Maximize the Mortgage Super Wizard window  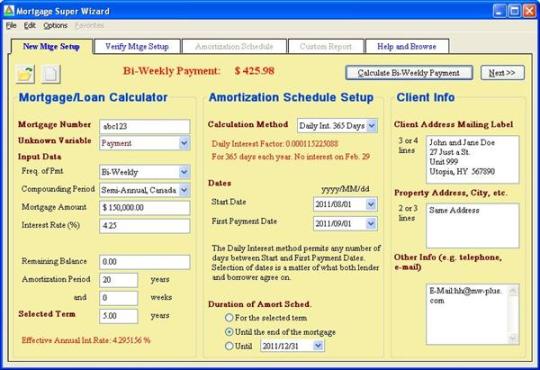pyautogui.click(x=515, y=11)
